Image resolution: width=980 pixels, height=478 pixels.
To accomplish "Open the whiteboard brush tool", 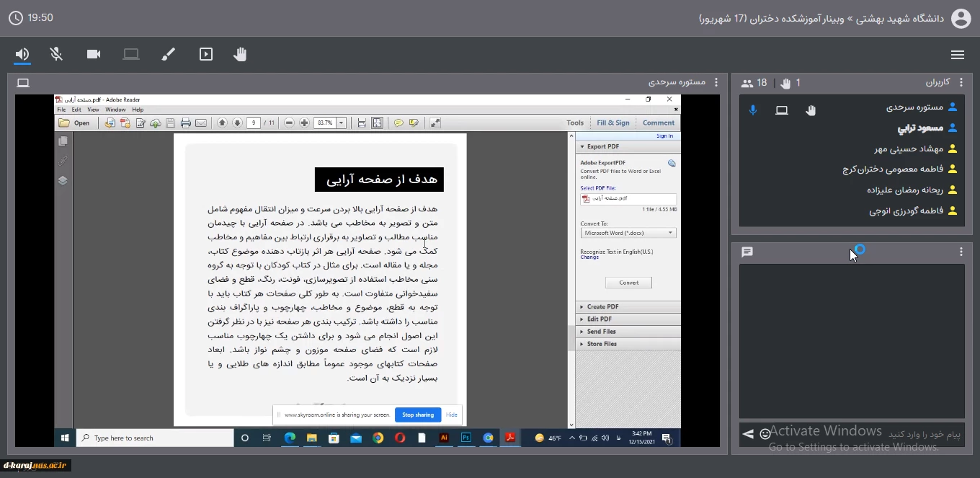I will click(168, 54).
